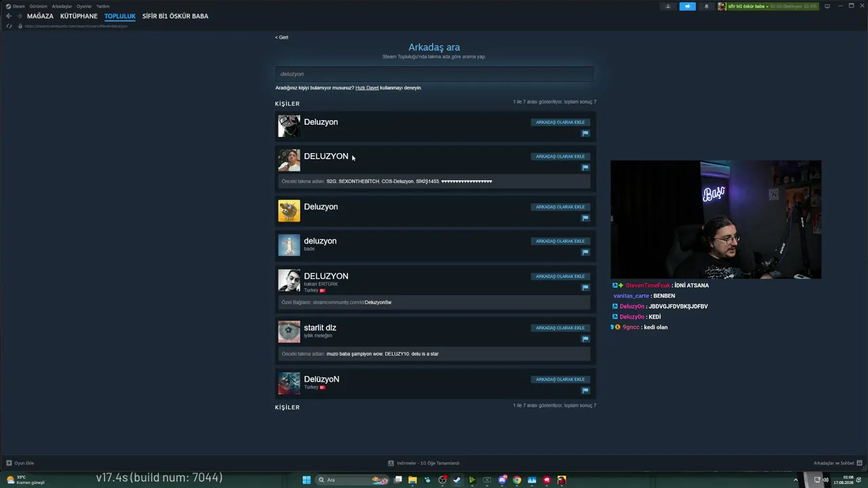Report the first Deluzyon result via flag icon

[585, 134]
